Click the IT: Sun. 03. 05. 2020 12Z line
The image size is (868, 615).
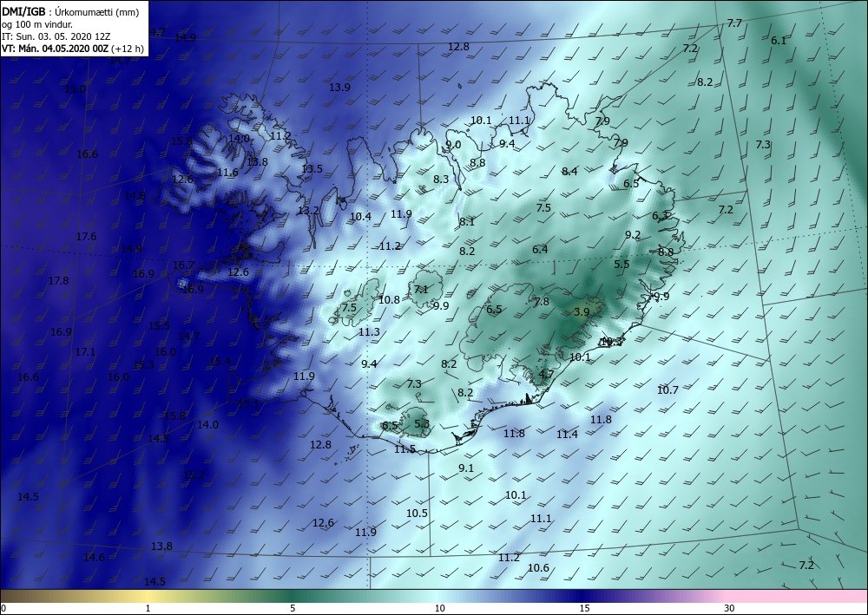(56, 36)
